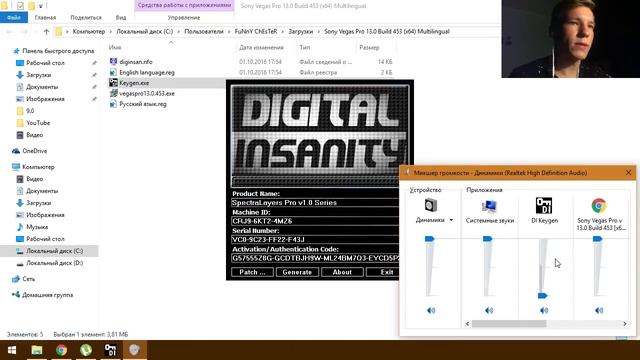Mute the DI Keygen application volume
This screenshot has height=360, width=640.
coord(544,311)
